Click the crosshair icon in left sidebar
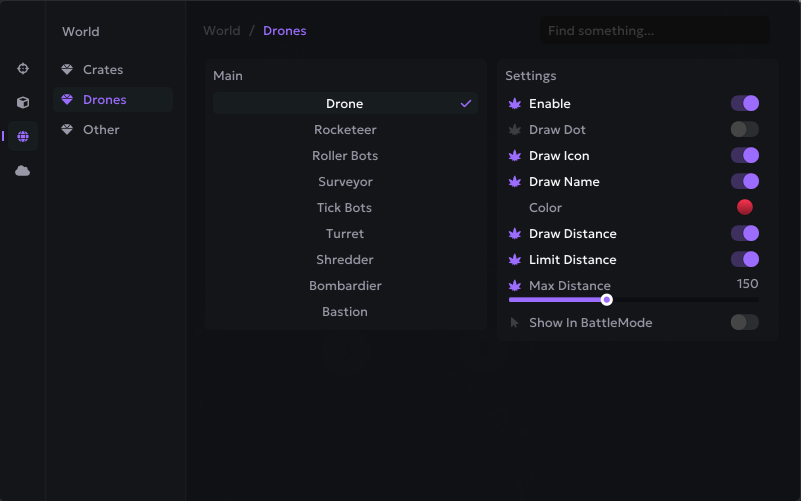 (x=23, y=68)
